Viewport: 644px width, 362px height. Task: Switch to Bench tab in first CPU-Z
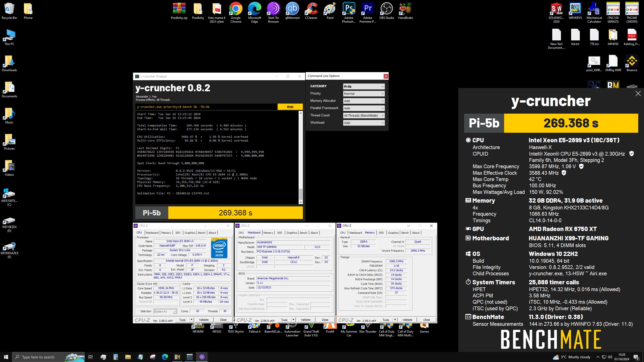click(x=202, y=233)
